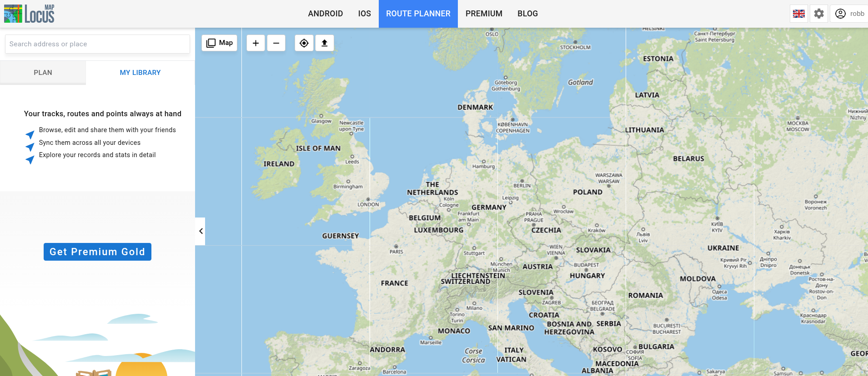Zoom in with the plus button
Screen dimensions: 868x376
(x=256, y=43)
